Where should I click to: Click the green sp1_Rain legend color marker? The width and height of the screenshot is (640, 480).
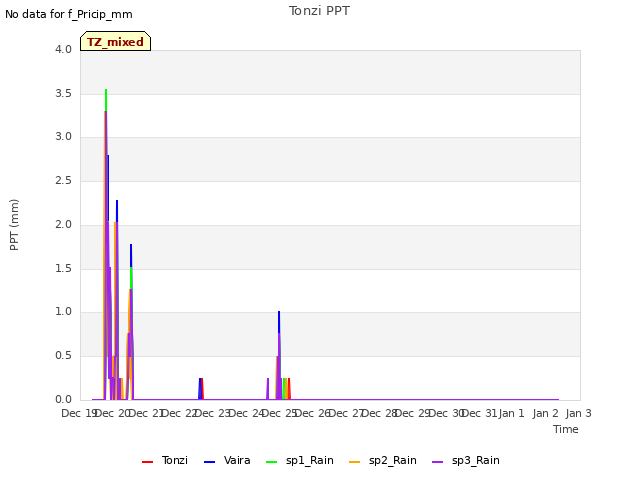tap(271, 462)
